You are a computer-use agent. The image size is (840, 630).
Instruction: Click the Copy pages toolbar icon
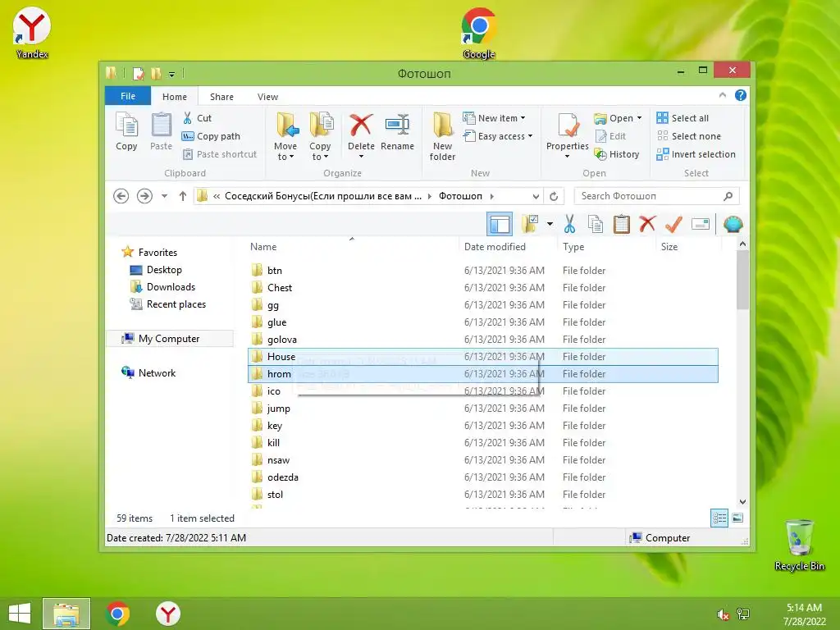tap(596, 224)
